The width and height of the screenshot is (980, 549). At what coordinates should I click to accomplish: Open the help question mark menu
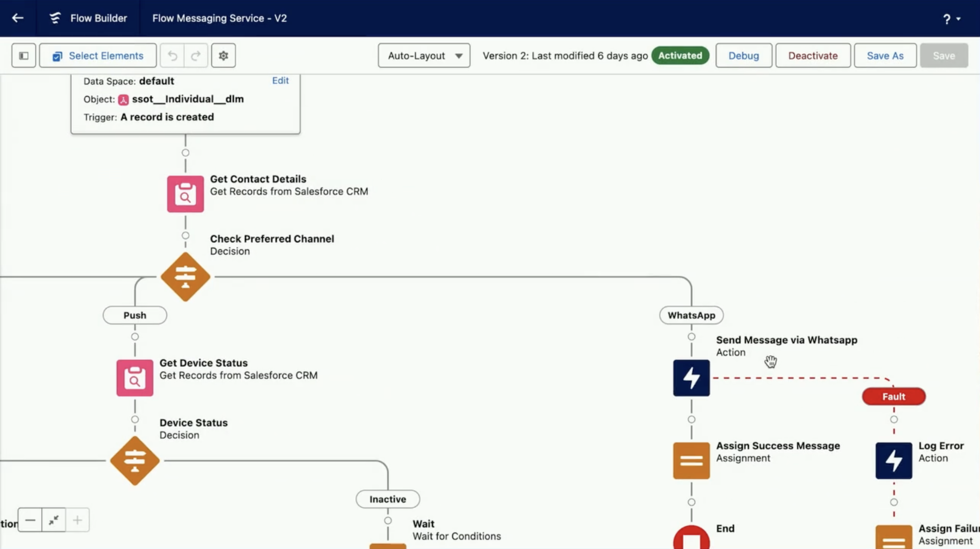[x=951, y=19]
